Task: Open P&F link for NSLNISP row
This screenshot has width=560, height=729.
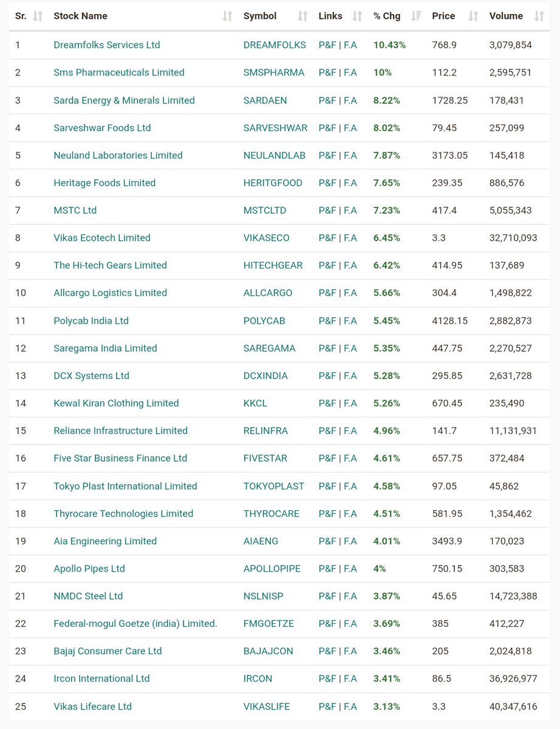Action: (327, 596)
